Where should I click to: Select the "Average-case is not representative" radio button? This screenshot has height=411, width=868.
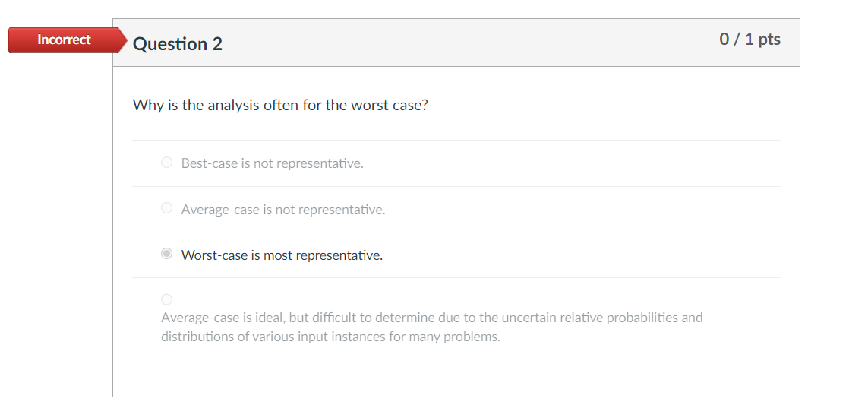click(x=166, y=208)
